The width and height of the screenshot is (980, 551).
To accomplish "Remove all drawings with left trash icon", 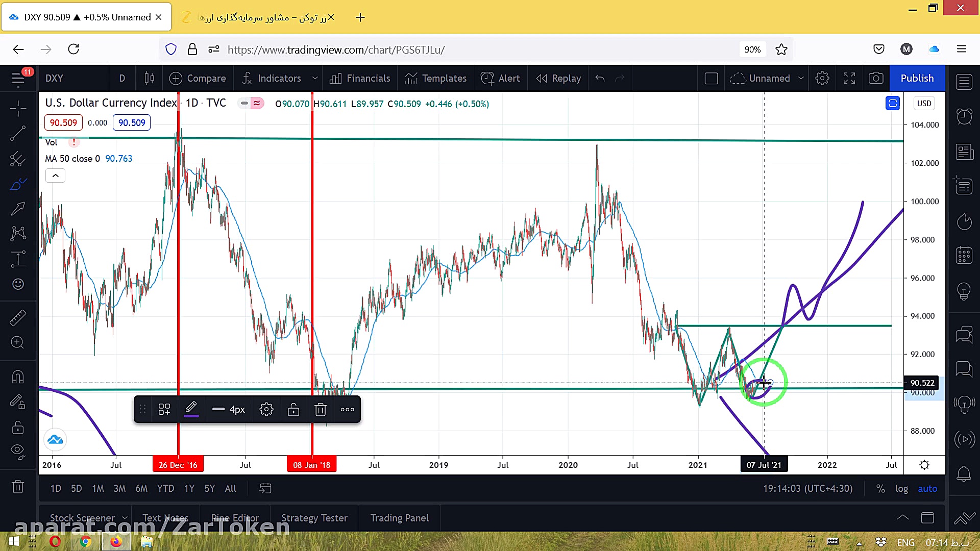I will click(x=18, y=487).
